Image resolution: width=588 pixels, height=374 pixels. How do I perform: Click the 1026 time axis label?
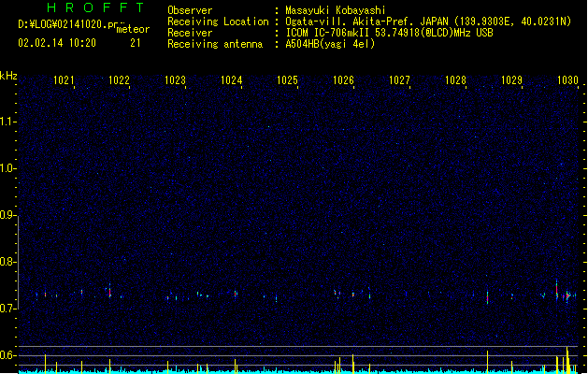tap(343, 80)
